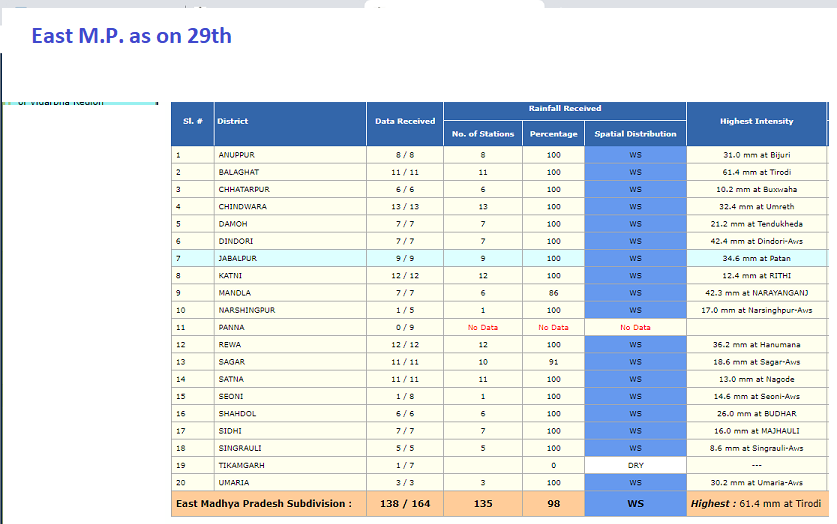Click '14.6 mm at Seoni-Aws' cell
Viewport: 837px width, 524px height.
coord(756,396)
